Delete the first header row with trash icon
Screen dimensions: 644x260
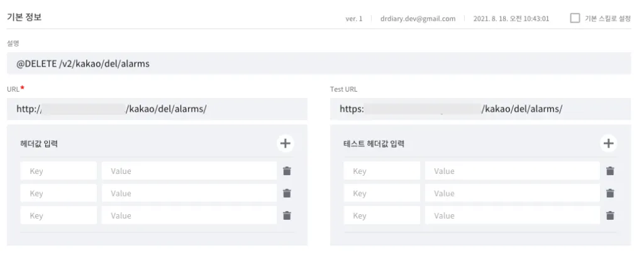[287, 171]
